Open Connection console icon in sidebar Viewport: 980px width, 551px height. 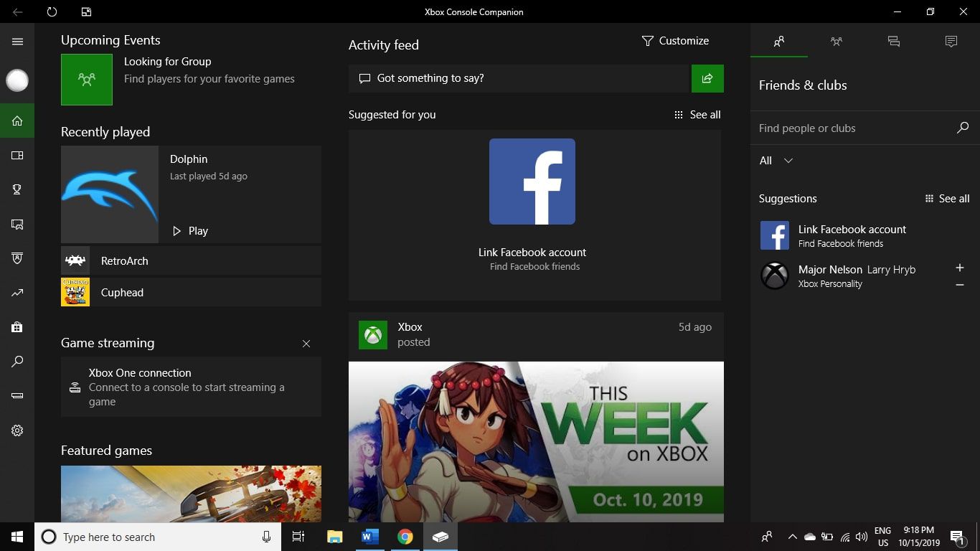[17, 396]
